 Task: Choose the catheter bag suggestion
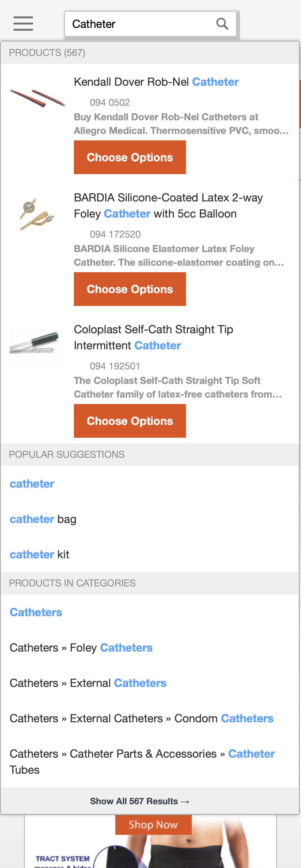(x=43, y=519)
